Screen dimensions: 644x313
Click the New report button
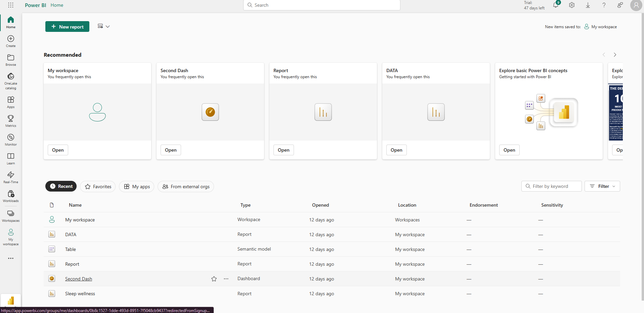(67, 27)
